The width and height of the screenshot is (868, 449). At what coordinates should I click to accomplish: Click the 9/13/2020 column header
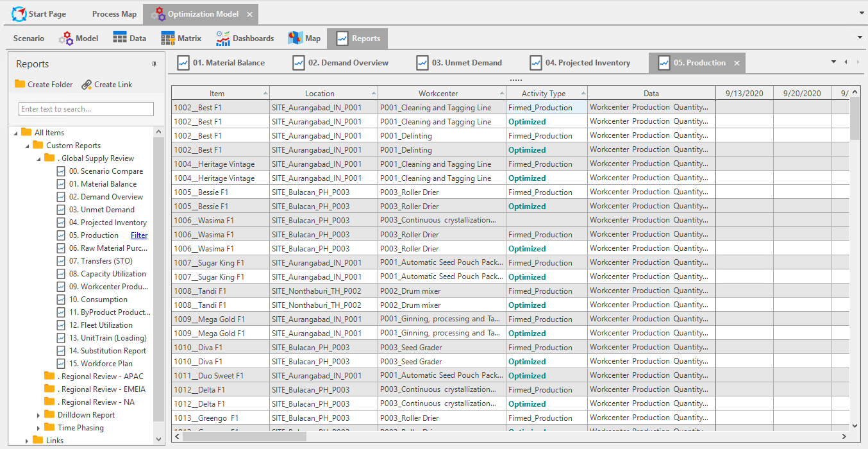(x=744, y=94)
